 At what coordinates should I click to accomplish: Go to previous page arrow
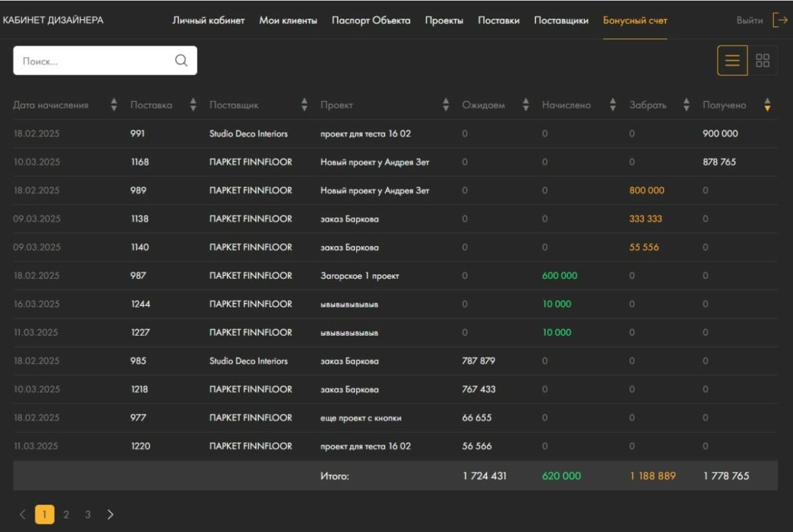tap(22, 514)
